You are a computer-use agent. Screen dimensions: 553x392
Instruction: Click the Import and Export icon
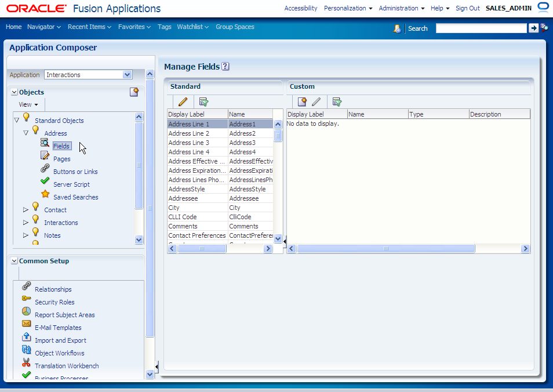27,336
